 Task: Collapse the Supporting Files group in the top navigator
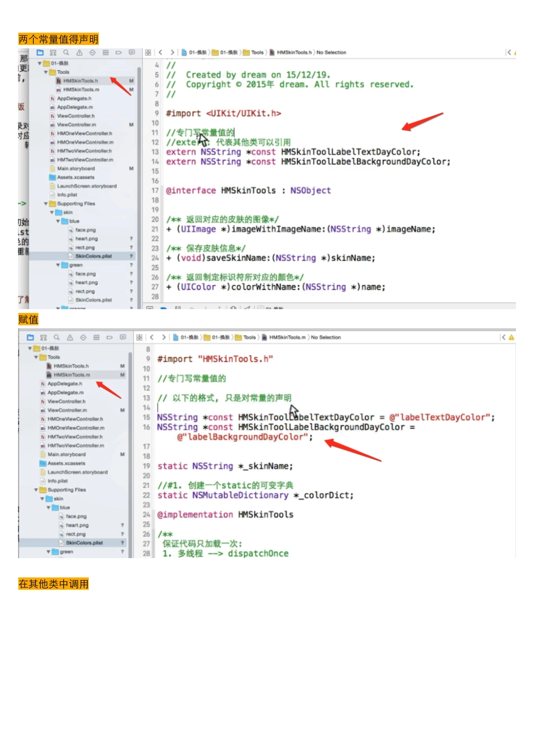click(x=46, y=203)
